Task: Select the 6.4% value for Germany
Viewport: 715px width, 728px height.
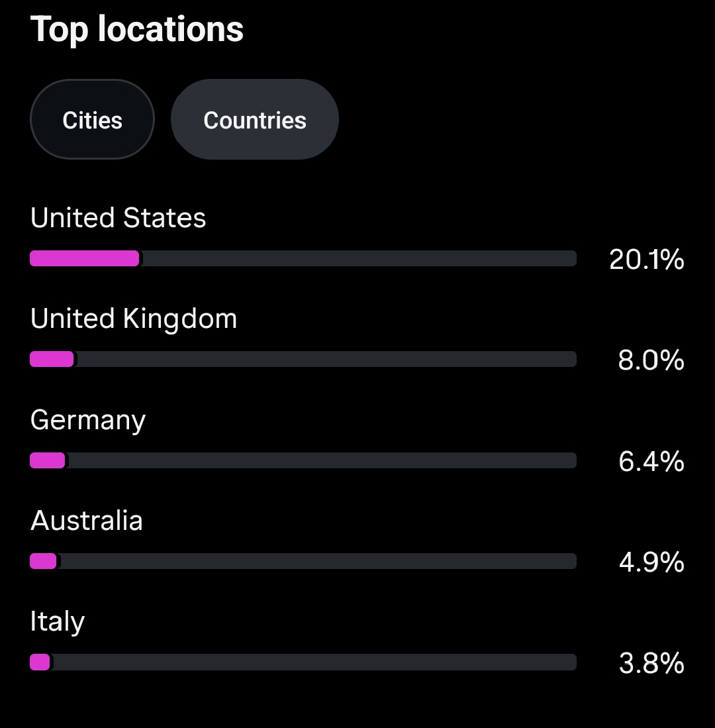Action: click(651, 461)
